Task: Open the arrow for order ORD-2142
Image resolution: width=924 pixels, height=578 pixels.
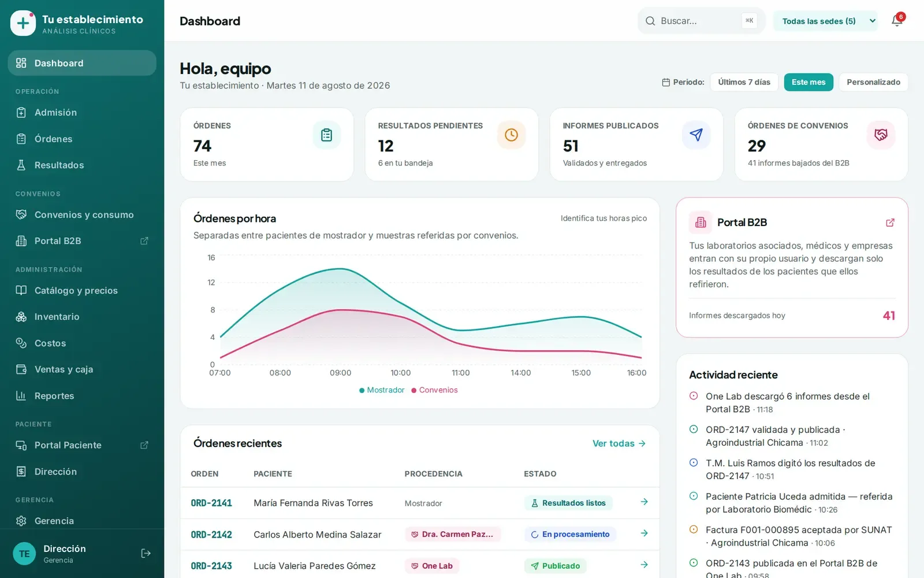Action: point(644,533)
